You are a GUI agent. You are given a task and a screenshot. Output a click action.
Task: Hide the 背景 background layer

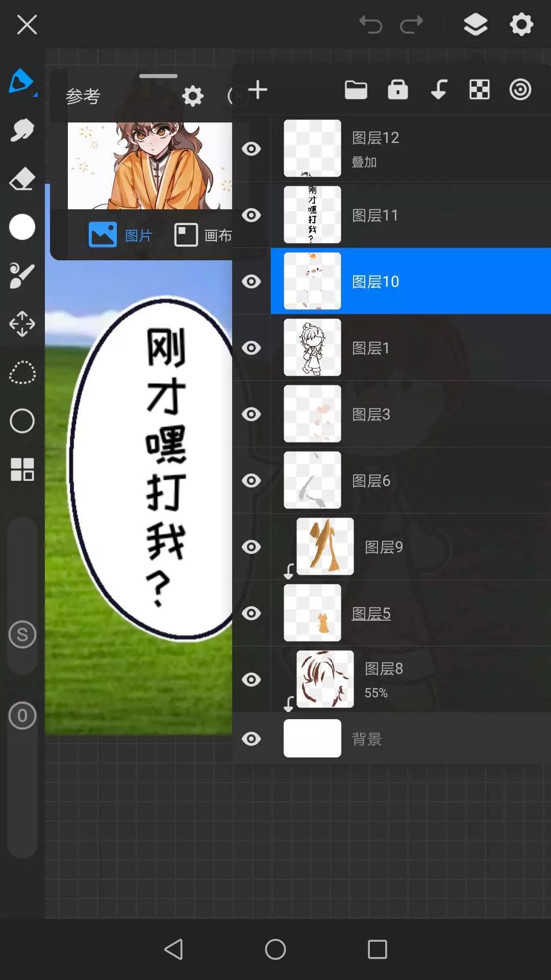251,739
